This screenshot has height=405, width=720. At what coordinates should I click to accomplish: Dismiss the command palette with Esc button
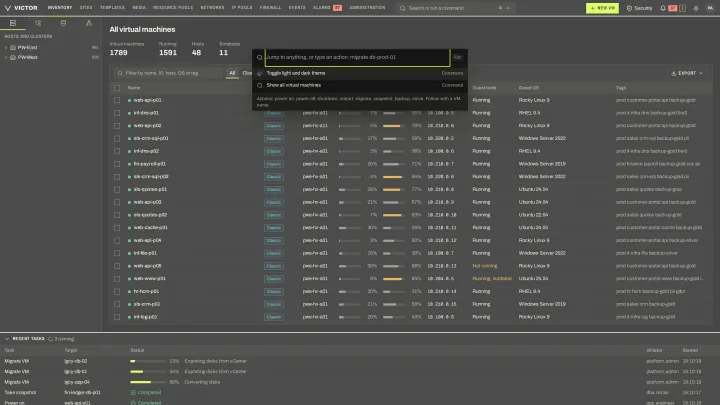(457, 57)
